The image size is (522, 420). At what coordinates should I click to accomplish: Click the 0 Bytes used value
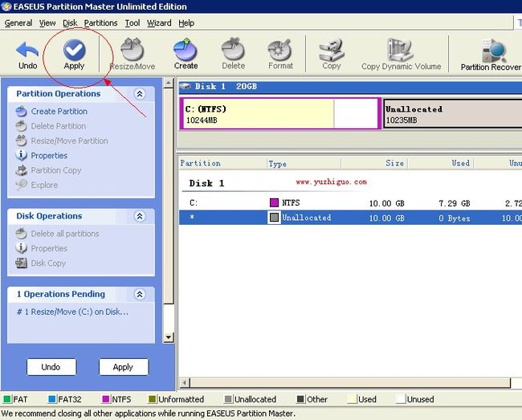point(454,218)
